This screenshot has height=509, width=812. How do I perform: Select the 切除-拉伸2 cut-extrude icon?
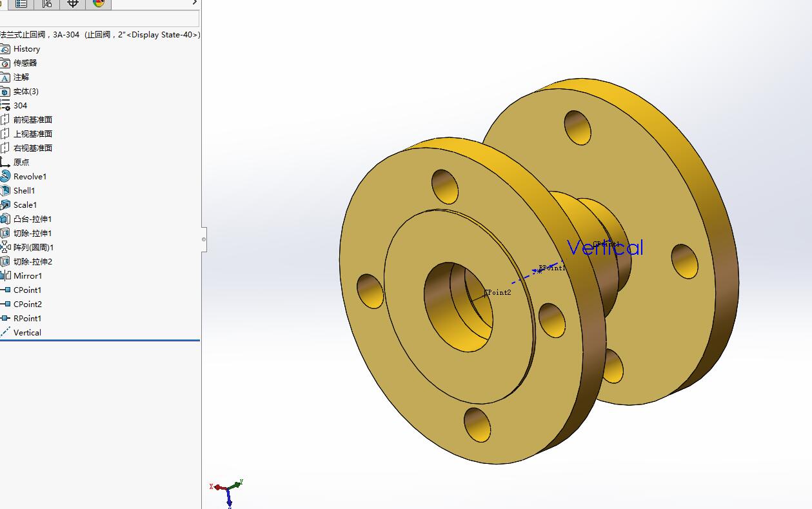point(5,262)
